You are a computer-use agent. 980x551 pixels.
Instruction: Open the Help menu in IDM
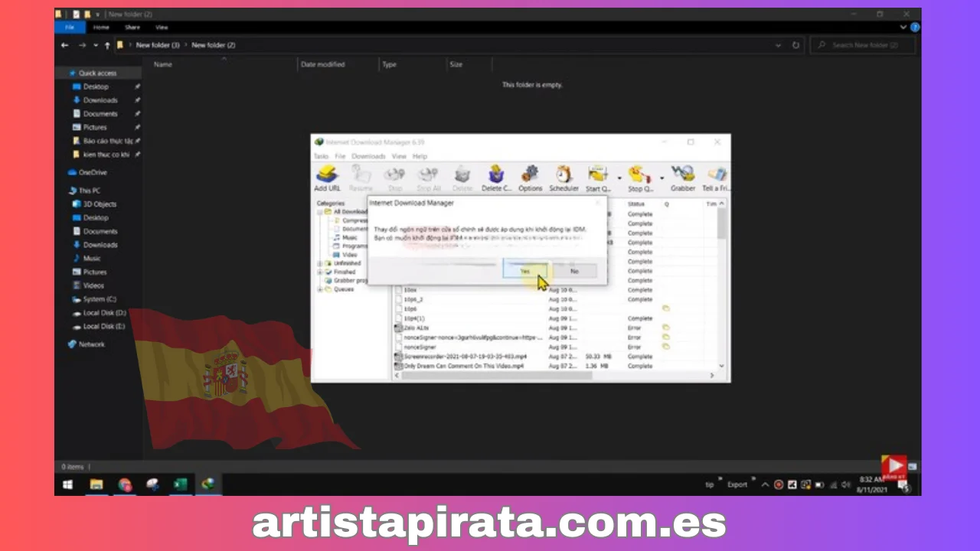tap(420, 156)
